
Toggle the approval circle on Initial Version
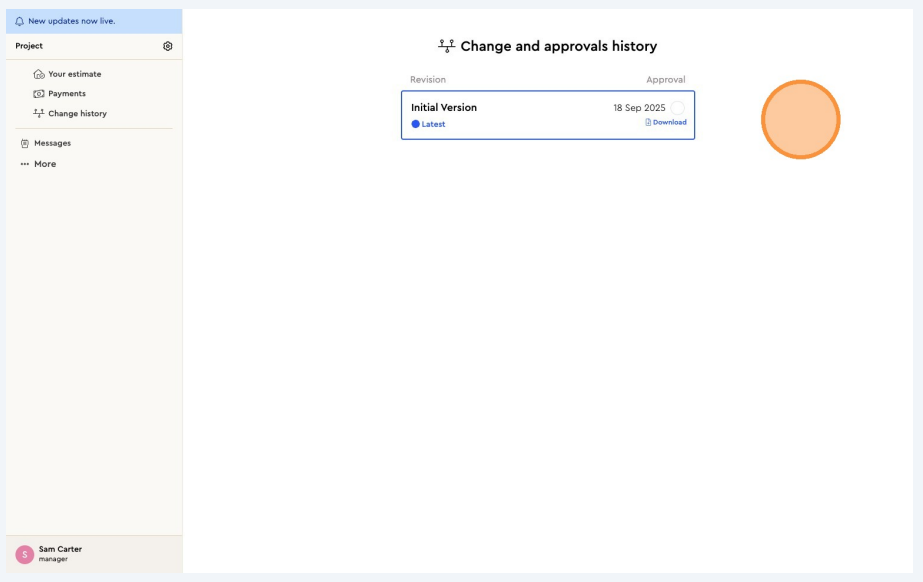677,108
